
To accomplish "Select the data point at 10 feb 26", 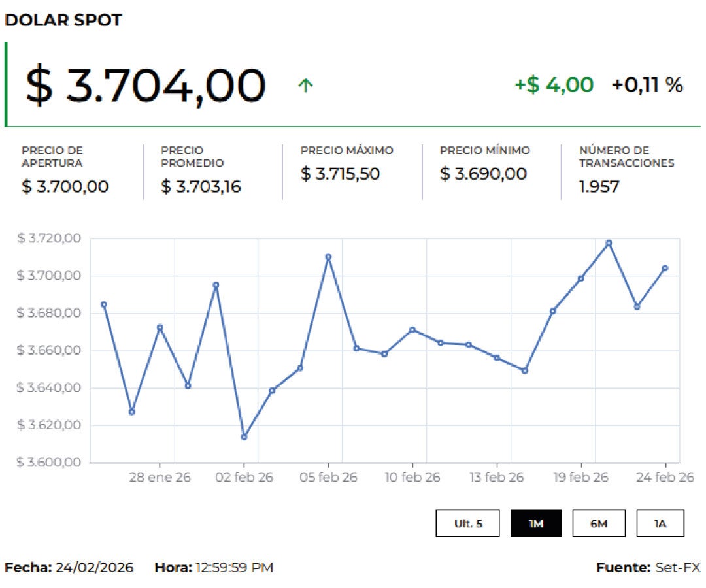I will point(412,330).
